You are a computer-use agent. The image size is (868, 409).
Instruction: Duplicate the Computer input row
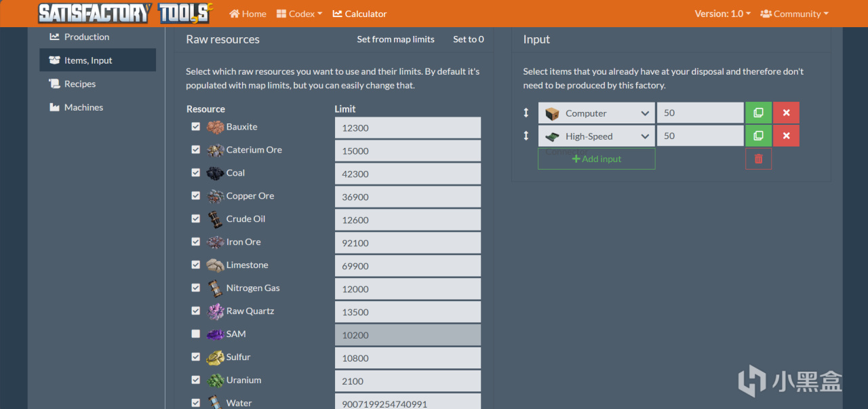(x=758, y=113)
